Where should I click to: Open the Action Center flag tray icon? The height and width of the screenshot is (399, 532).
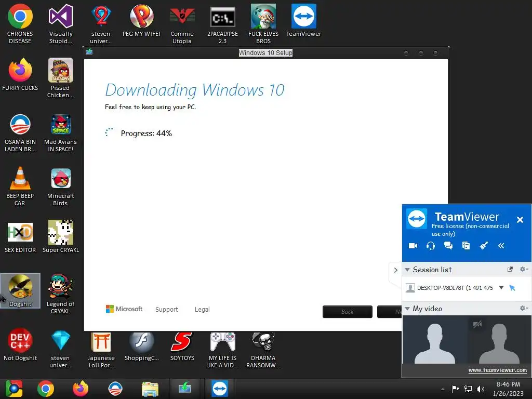pyautogui.click(x=455, y=389)
